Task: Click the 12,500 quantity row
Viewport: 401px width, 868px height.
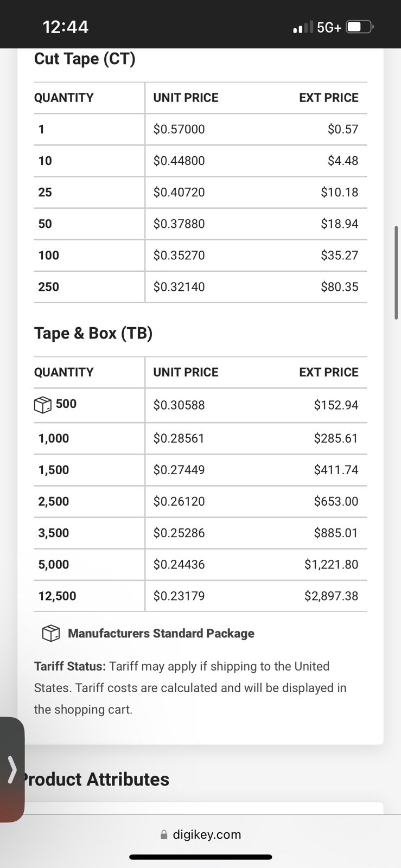Action: pyautogui.click(x=200, y=596)
